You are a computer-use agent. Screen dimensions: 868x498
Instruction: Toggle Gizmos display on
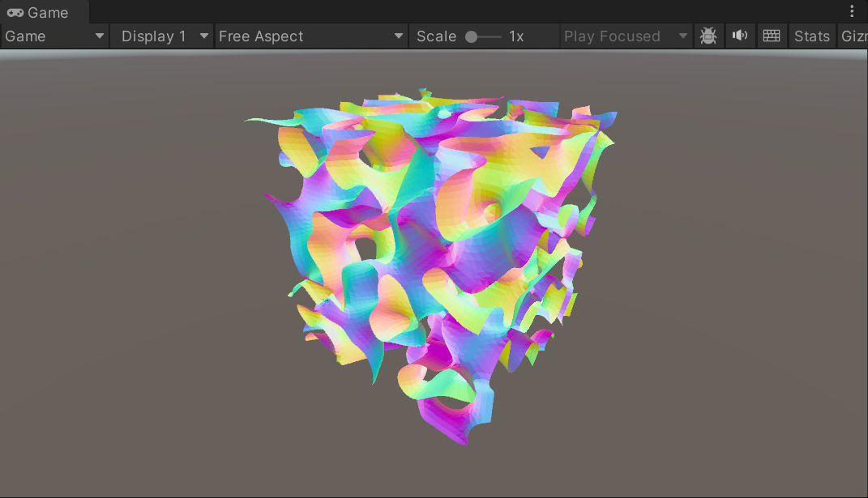pyautogui.click(x=856, y=36)
